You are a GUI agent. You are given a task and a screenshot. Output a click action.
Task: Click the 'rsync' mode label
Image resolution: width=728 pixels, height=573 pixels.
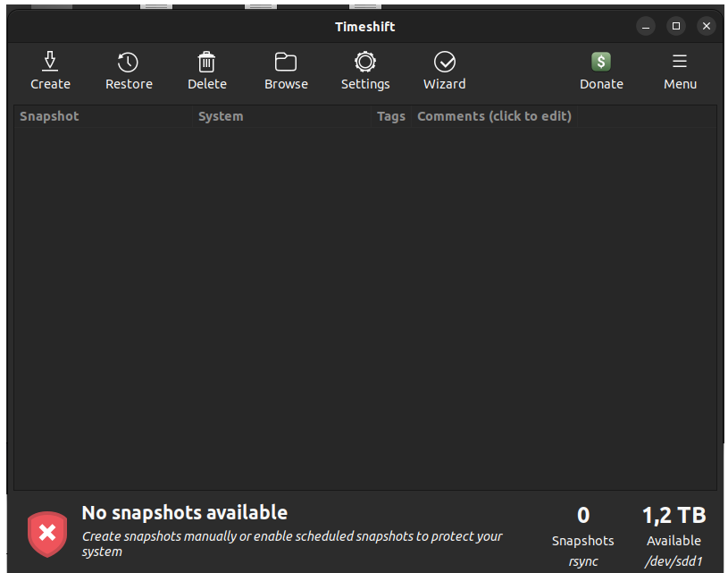coord(583,561)
